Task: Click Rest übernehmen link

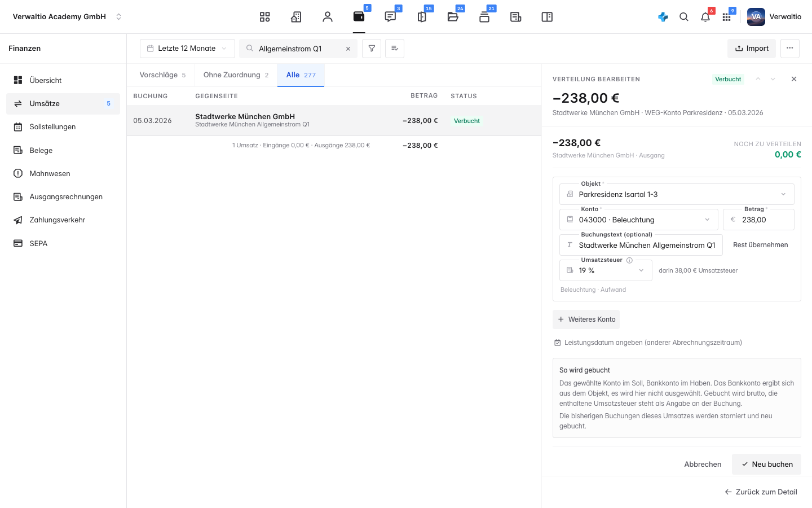Action: click(x=761, y=245)
